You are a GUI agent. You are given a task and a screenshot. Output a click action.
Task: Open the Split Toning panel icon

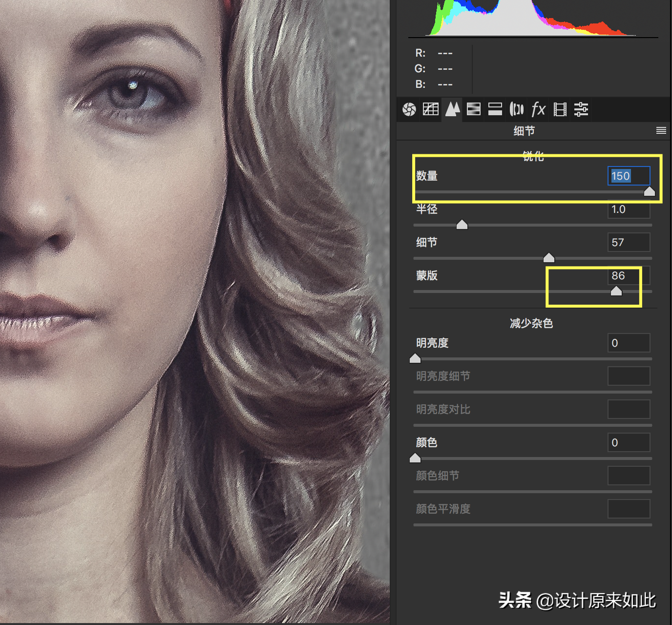495,109
